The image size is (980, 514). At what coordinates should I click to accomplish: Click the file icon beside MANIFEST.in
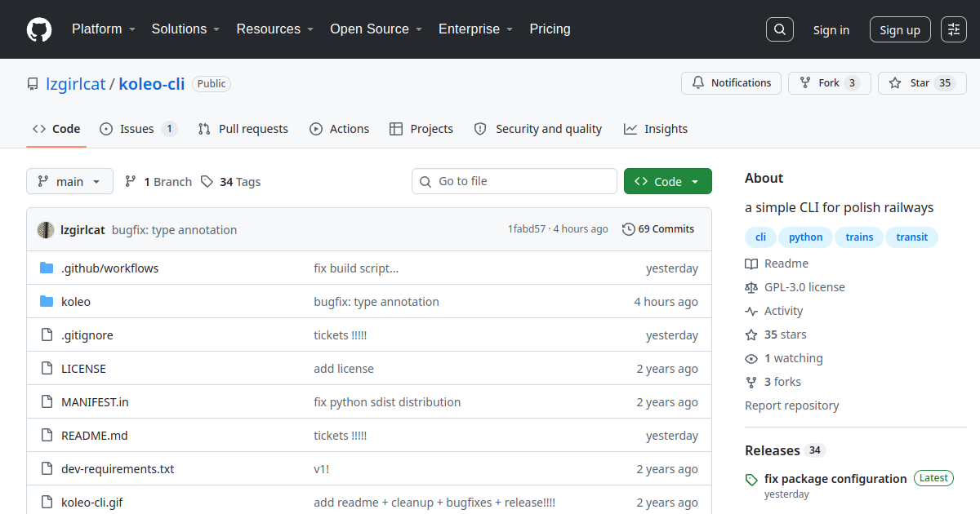(47, 402)
